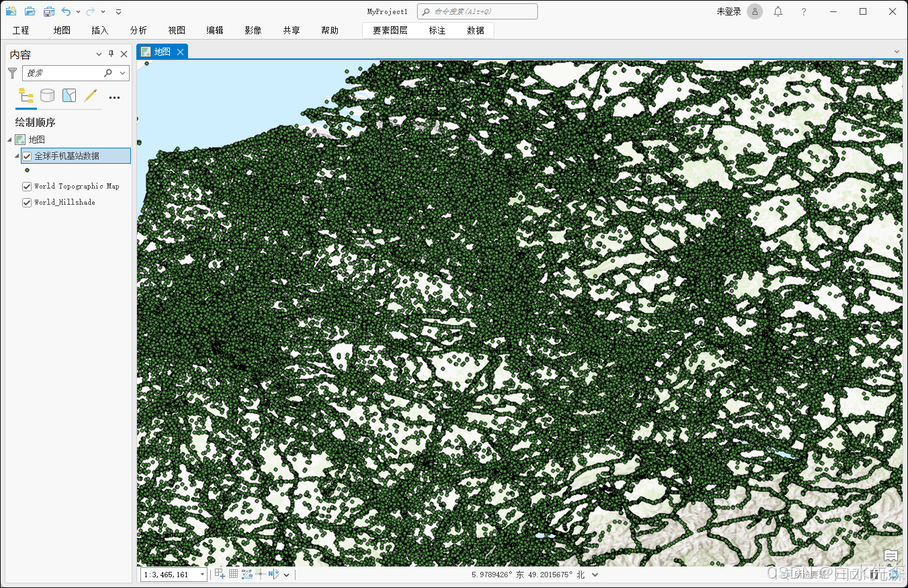Click the New Project icon in quick access toolbar
The width and height of the screenshot is (908, 588).
(x=11, y=11)
